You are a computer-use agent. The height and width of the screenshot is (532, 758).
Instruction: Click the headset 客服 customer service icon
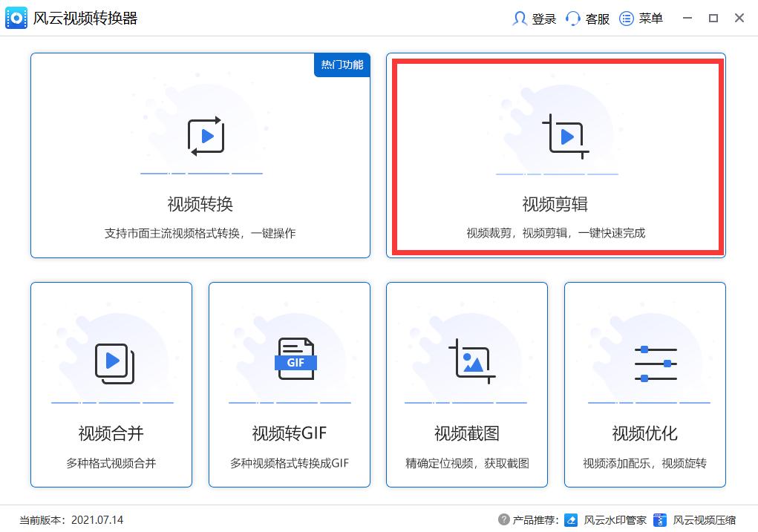572,18
